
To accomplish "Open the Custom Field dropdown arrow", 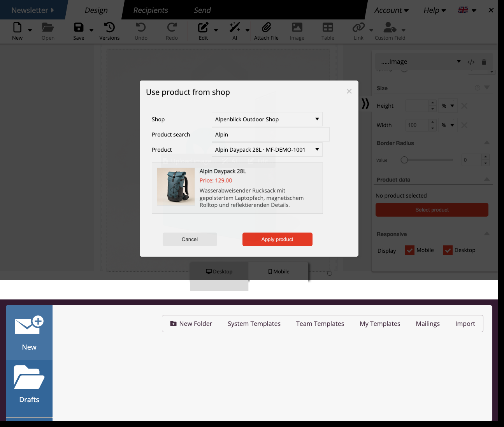I will (404, 30).
